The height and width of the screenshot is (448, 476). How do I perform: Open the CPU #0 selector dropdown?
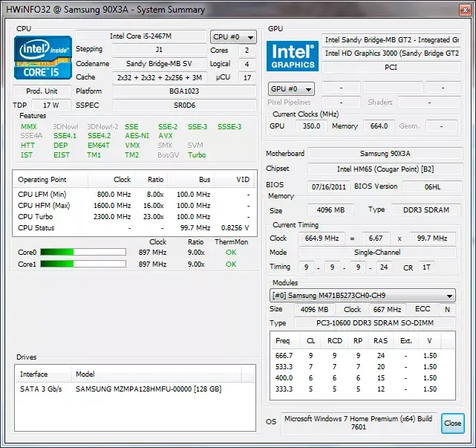click(x=233, y=37)
